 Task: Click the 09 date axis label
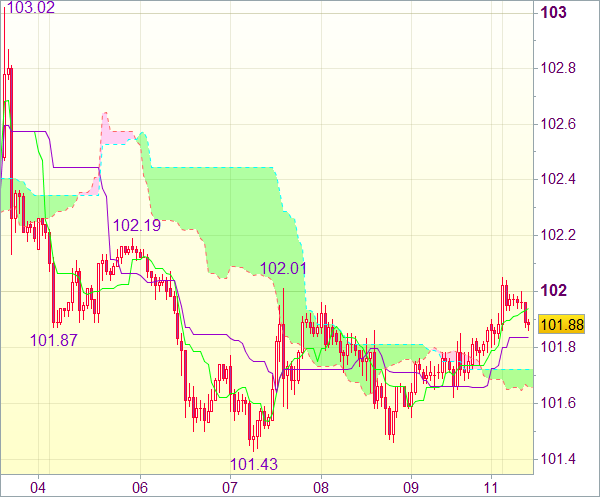(411, 488)
